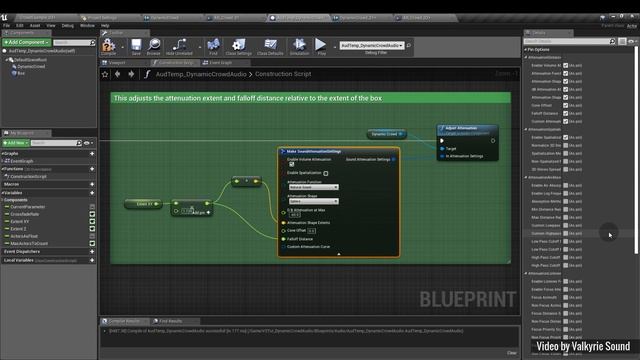Click the Find toolbar icon
The width and height of the screenshot is (640, 360).
[213, 45]
